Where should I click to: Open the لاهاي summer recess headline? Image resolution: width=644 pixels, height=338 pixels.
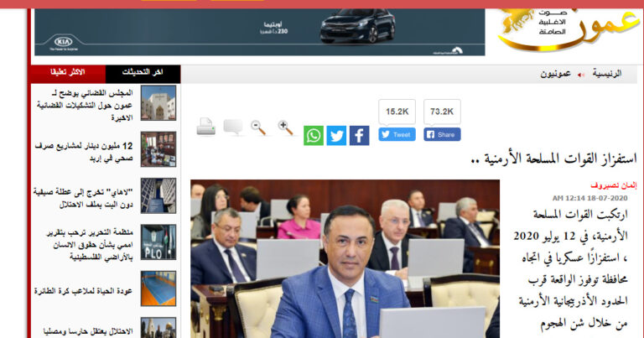(83, 198)
